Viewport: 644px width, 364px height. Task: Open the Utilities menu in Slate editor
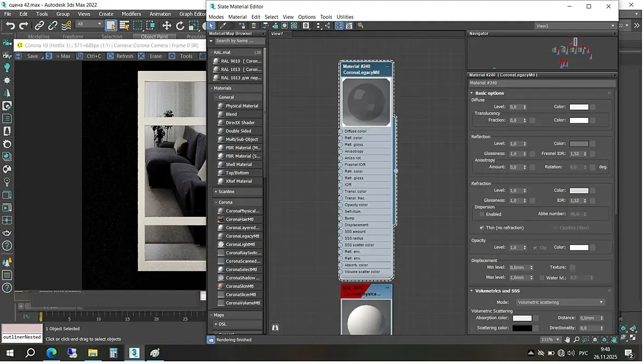click(345, 17)
